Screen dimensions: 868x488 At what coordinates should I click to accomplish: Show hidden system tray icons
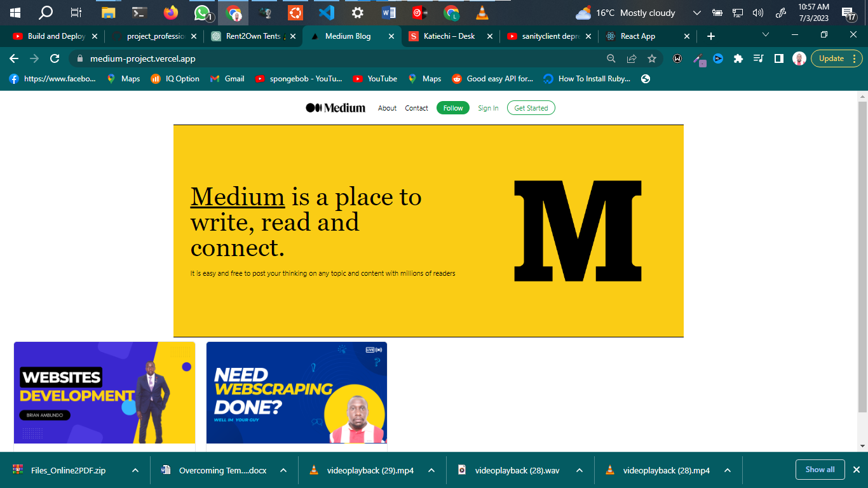697,13
